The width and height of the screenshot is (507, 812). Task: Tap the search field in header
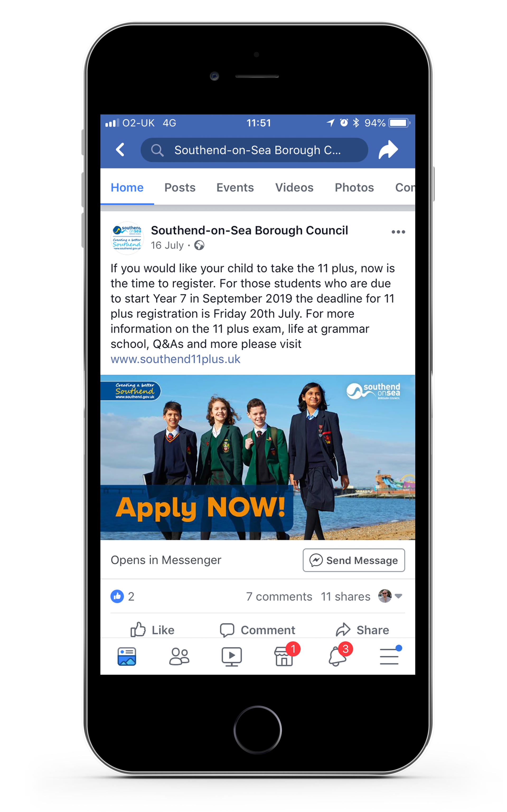[254, 150]
